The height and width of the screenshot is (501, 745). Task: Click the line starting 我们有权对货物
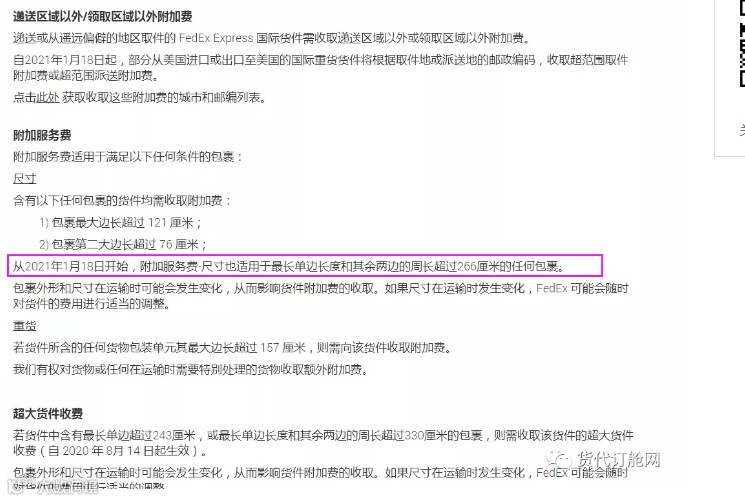click(x=191, y=369)
